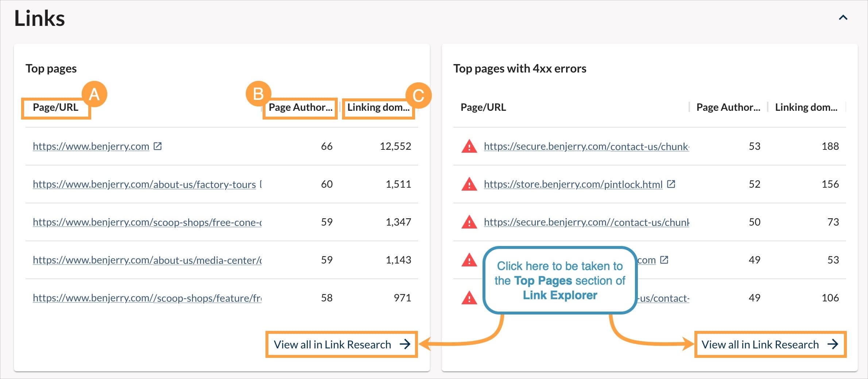Click the warning triangle on the third 4xx row
The width and height of the screenshot is (868, 379).
click(469, 222)
